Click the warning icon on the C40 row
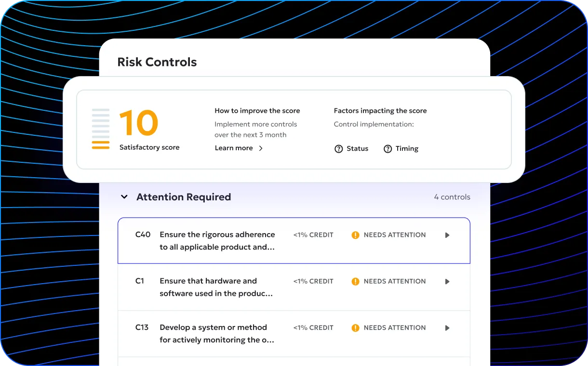The height and width of the screenshot is (366, 588). click(x=355, y=235)
